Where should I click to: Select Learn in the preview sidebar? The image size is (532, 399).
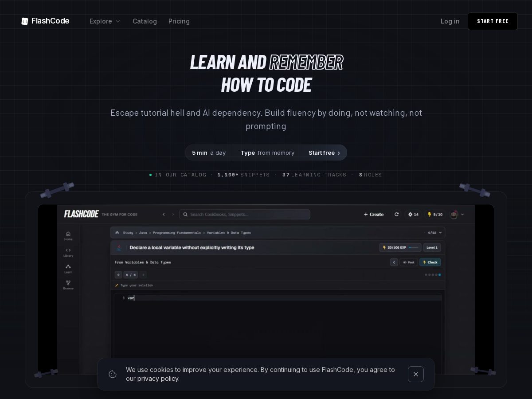[68, 268]
